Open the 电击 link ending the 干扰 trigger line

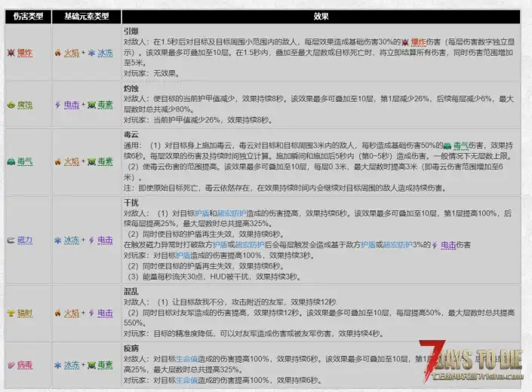pyautogui.click(x=448, y=245)
